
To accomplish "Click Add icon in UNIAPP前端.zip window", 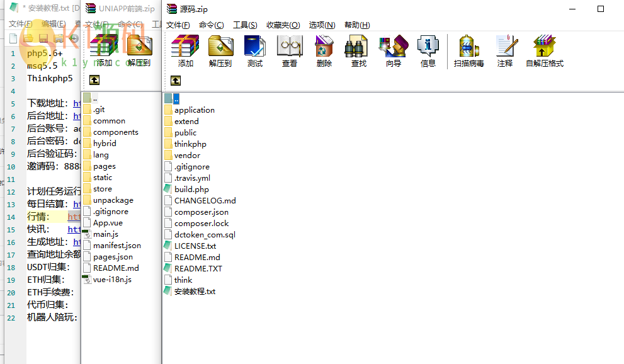I will click(104, 45).
